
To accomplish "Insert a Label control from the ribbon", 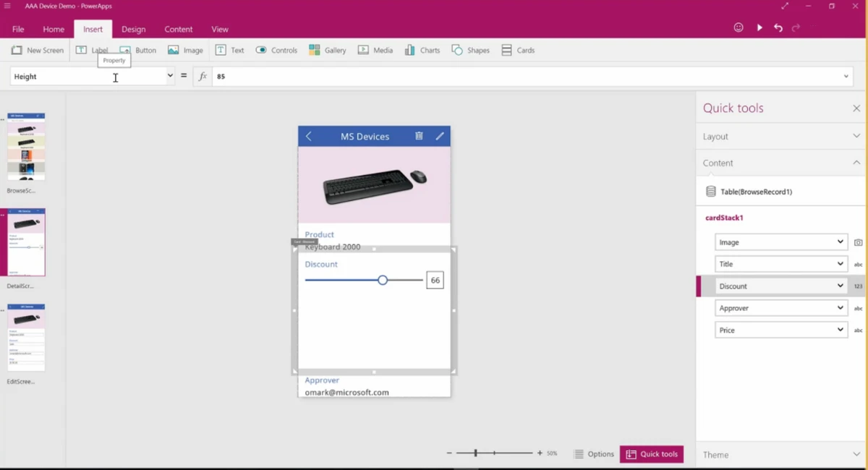I will pos(93,50).
